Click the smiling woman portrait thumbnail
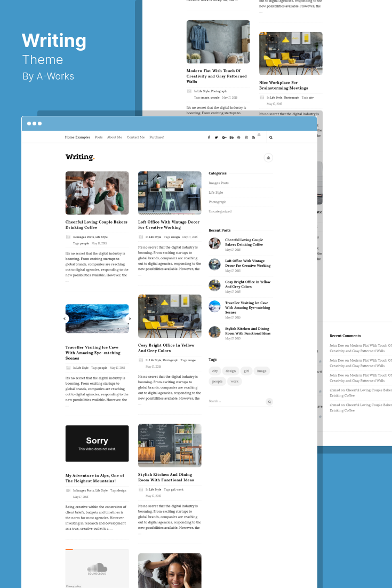 click(170, 571)
